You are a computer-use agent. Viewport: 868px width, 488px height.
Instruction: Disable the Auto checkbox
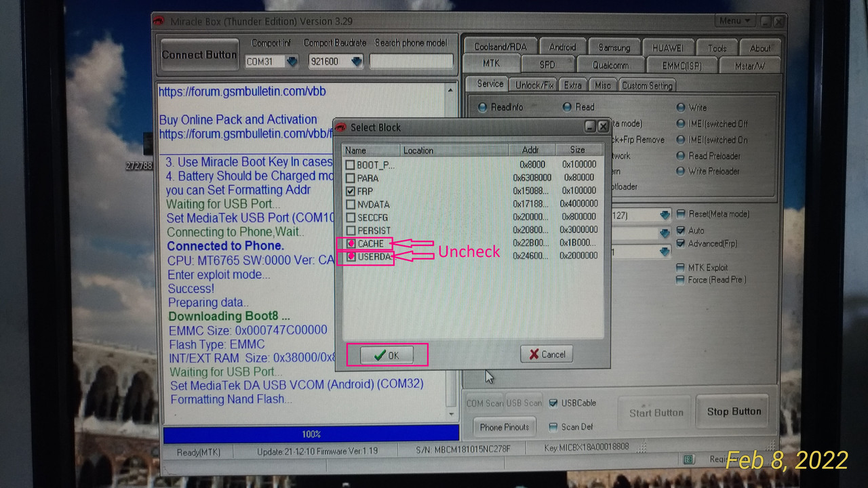point(681,230)
